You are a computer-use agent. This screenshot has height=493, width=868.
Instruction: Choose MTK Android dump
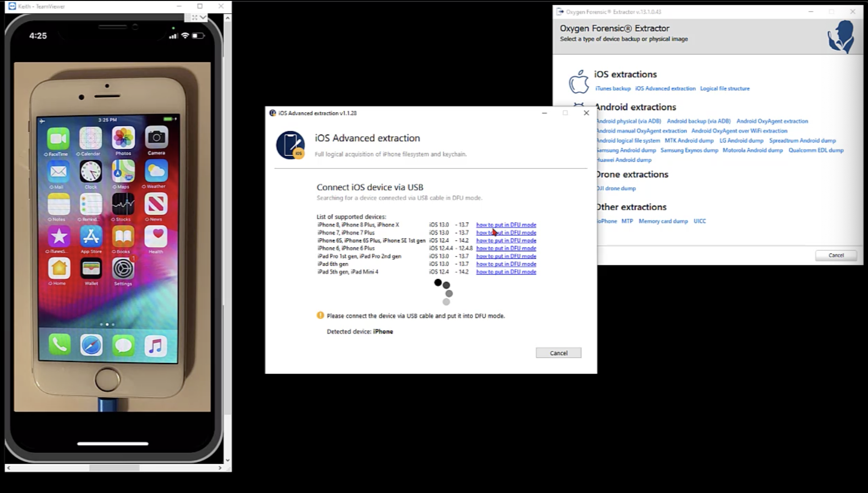689,141
